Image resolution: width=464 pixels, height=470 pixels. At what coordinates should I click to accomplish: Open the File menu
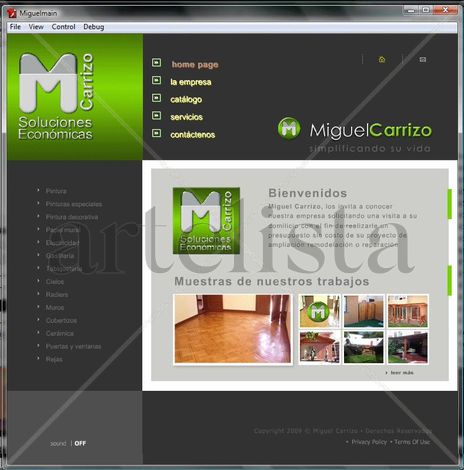coord(15,27)
